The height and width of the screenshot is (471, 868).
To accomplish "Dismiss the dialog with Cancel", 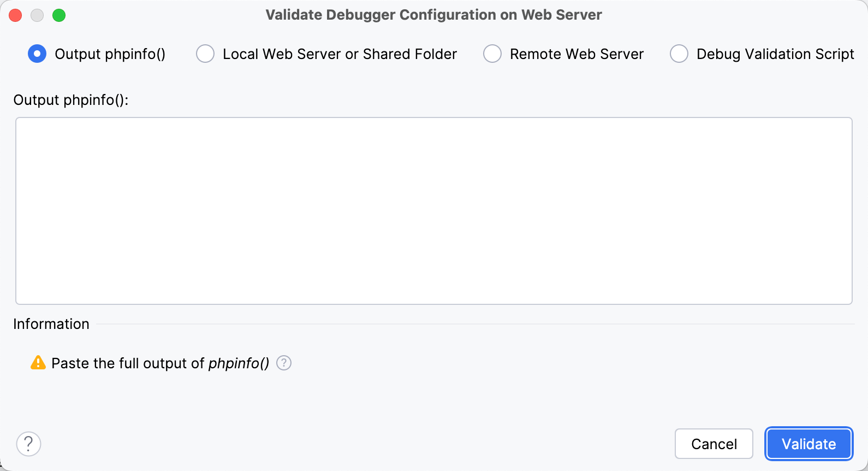I will click(714, 444).
